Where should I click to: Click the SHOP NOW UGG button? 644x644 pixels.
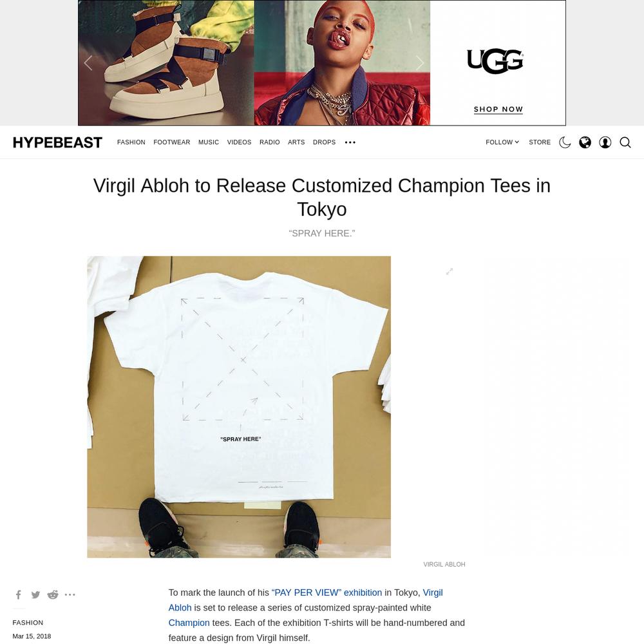click(498, 109)
